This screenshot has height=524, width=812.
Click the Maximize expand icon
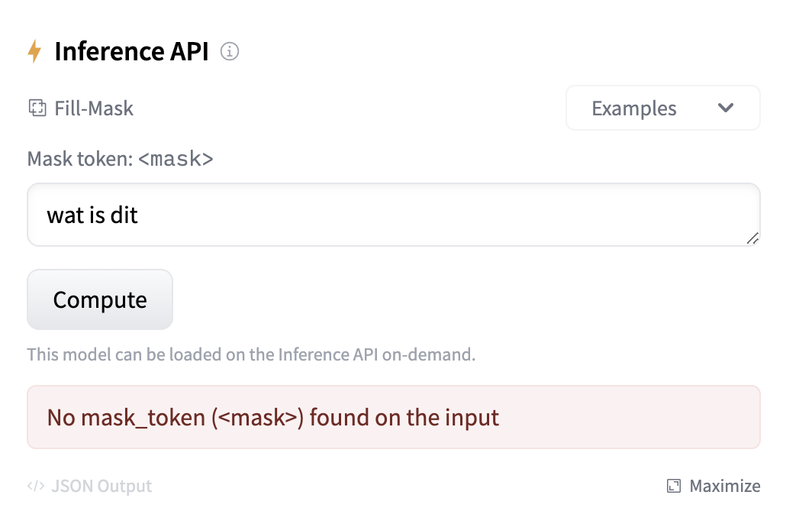[674, 486]
